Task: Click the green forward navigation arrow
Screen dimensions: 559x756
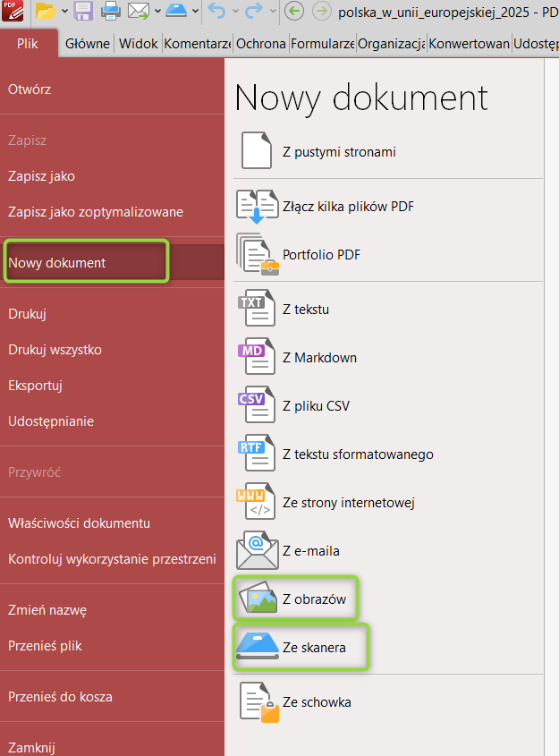Action: pyautogui.click(x=322, y=11)
